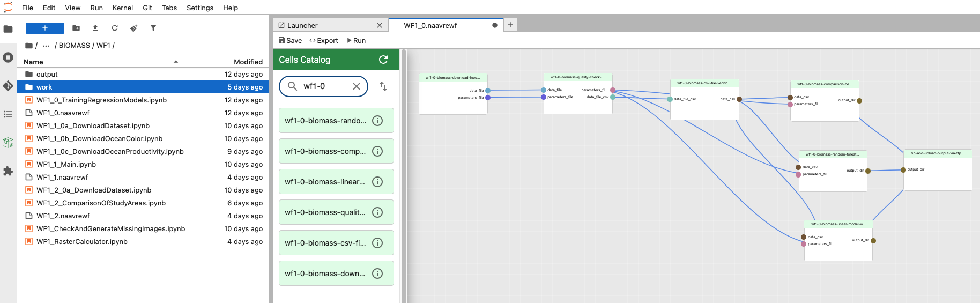Viewport: 980px width, 303px height.
Task: Click the new folder icon
Action: pyautogui.click(x=76, y=28)
